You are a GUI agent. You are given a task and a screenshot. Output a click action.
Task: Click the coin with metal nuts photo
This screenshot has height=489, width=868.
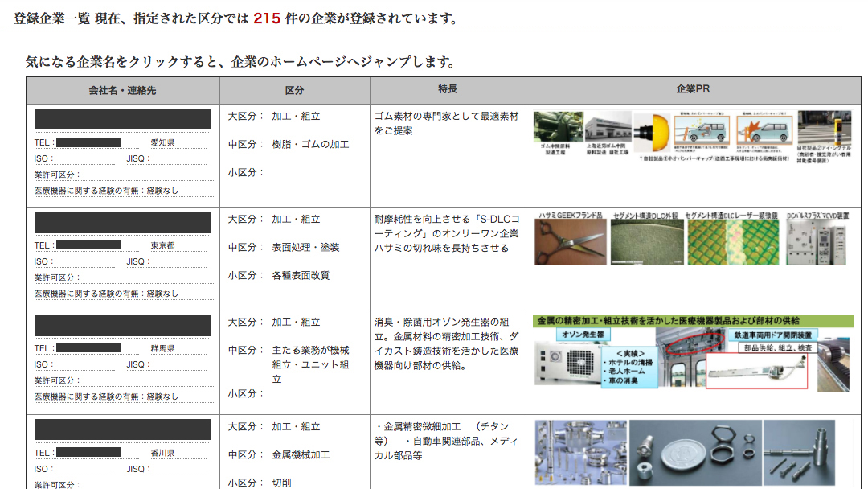pos(696,453)
